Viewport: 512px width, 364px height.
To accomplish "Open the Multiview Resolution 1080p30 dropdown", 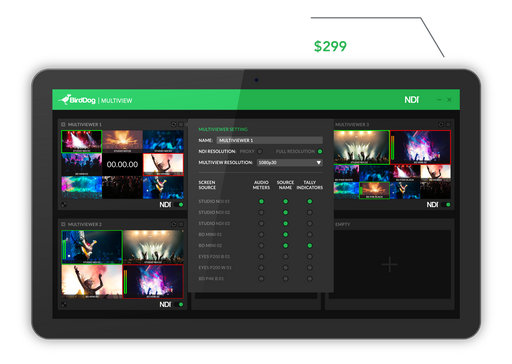I will [290, 163].
